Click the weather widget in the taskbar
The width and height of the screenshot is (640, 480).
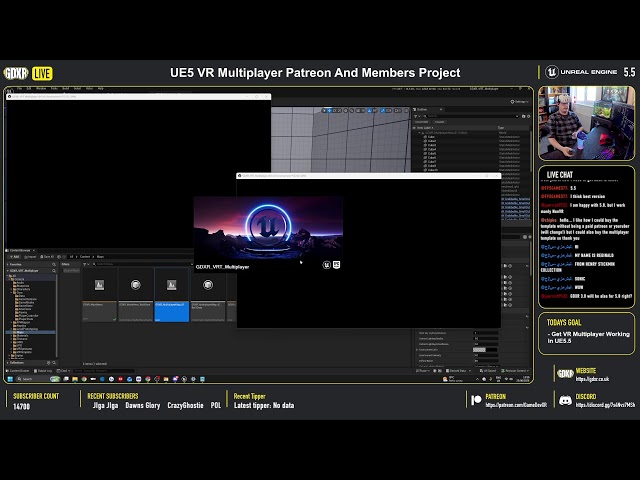tap(452, 379)
